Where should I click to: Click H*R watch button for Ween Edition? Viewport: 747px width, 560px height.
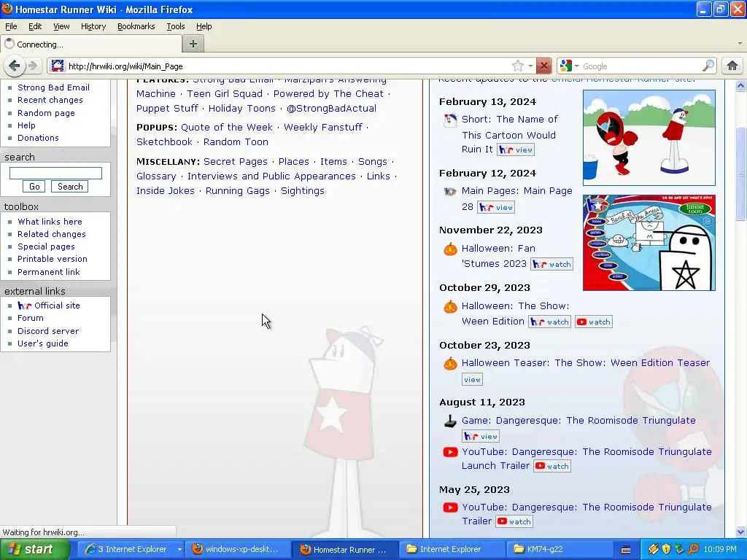point(549,322)
